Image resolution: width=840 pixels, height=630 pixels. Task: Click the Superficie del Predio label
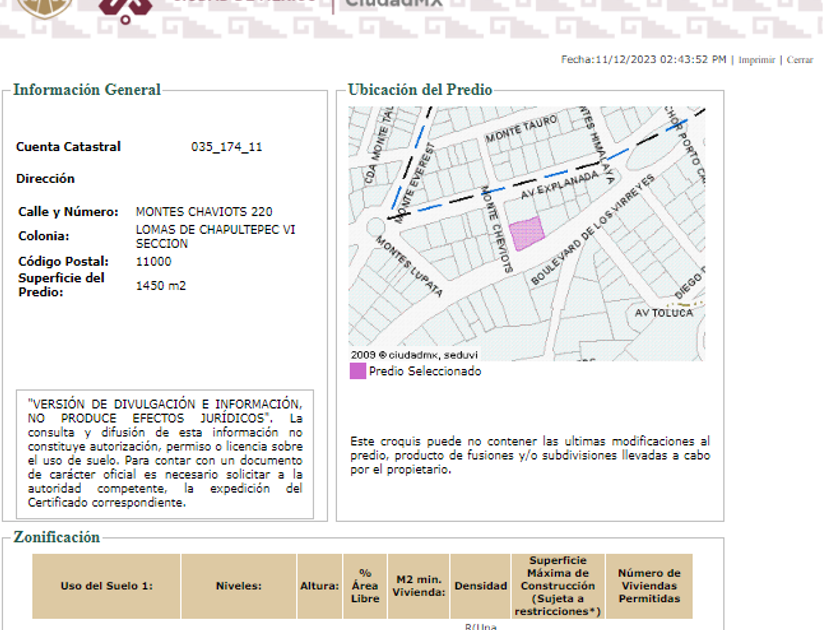(61, 285)
